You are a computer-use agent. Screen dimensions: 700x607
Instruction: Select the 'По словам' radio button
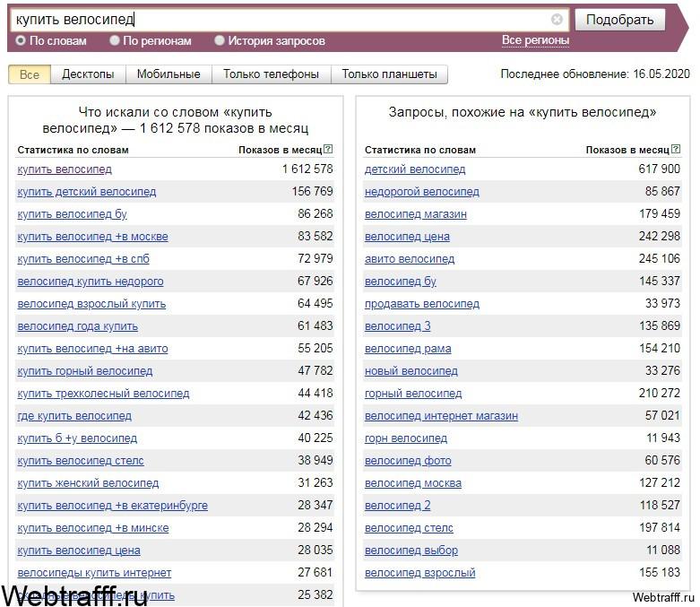[x=20, y=40]
